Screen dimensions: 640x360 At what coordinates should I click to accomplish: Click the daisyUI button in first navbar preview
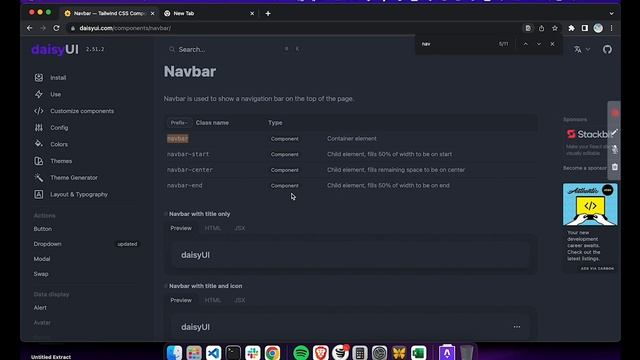pos(195,255)
